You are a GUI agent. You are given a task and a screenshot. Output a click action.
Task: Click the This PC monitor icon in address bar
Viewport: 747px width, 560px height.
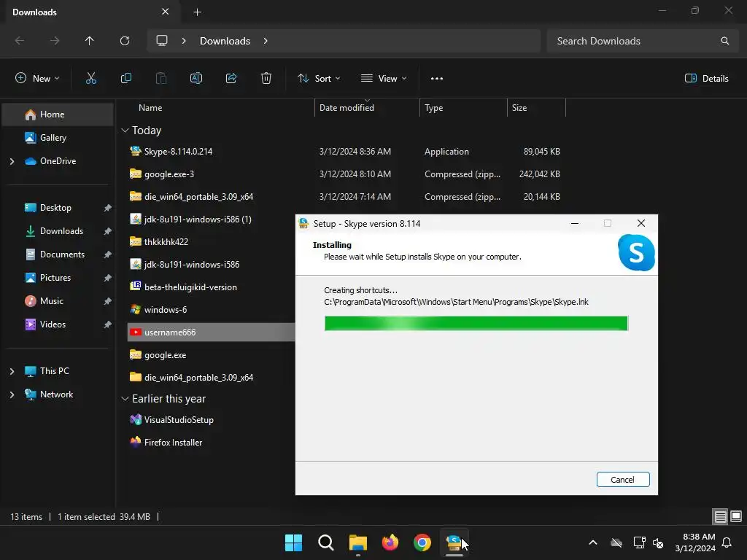[162, 41]
